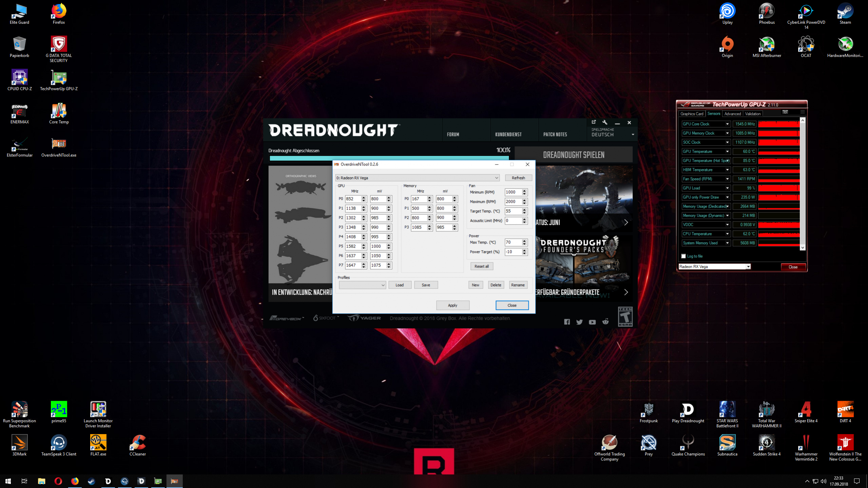Screen dimensions: 868x488
Task: Open File Explorer in taskbar
Action: [x=41, y=481]
